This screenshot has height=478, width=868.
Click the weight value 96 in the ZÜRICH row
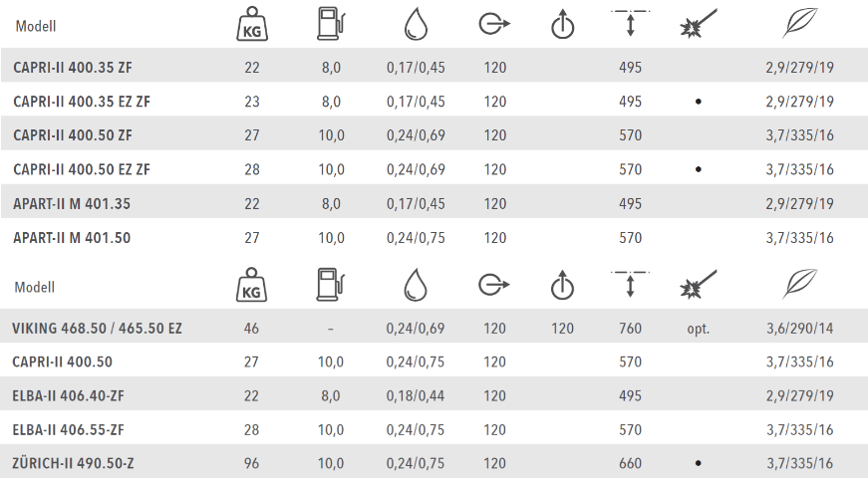[x=251, y=463]
